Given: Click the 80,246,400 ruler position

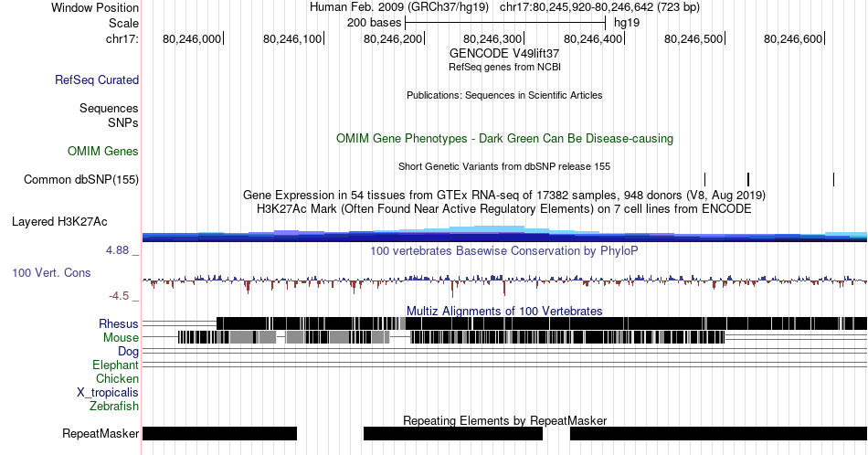Looking at the screenshot, I should [594, 38].
